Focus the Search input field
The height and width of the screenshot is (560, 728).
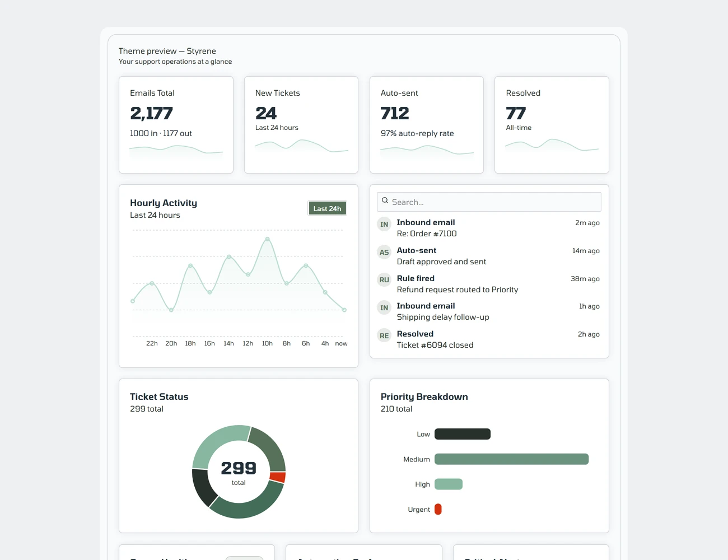pyautogui.click(x=489, y=202)
